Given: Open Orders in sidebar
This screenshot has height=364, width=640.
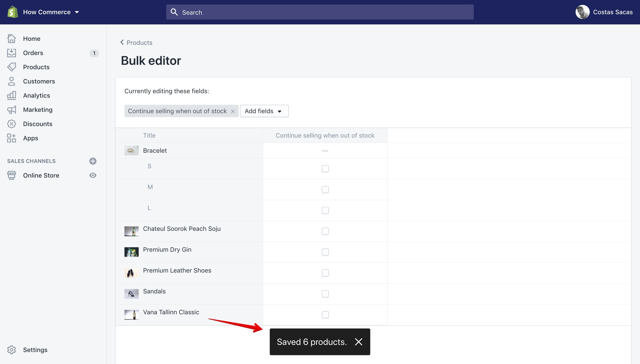Looking at the screenshot, I should pos(33,53).
